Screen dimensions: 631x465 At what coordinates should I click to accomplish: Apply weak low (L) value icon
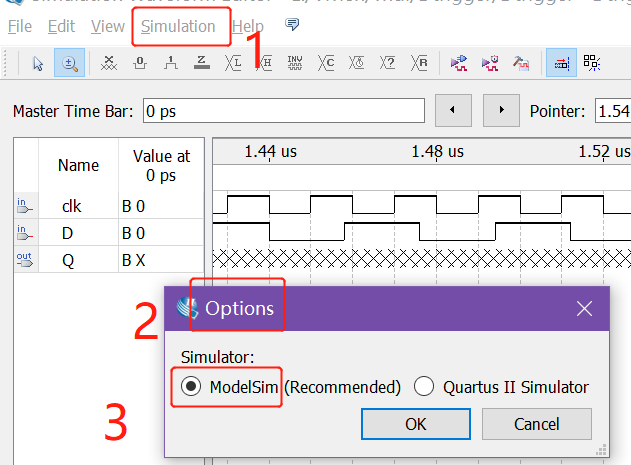233,63
